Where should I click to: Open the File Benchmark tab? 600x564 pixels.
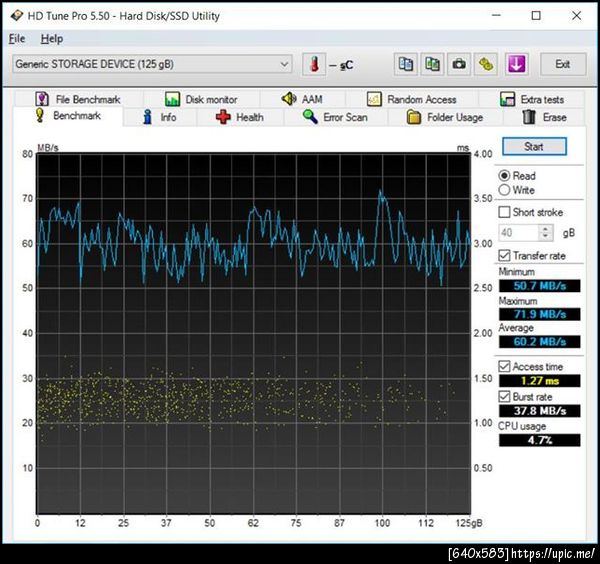(78, 99)
